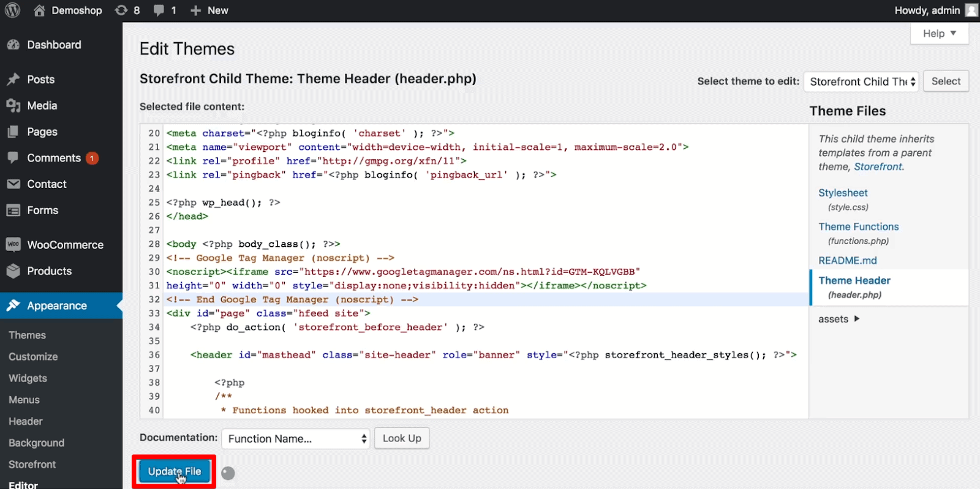Follow the Storefront parent theme link
This screenshot has height=491, width=980.
click(x=878, y=167)
